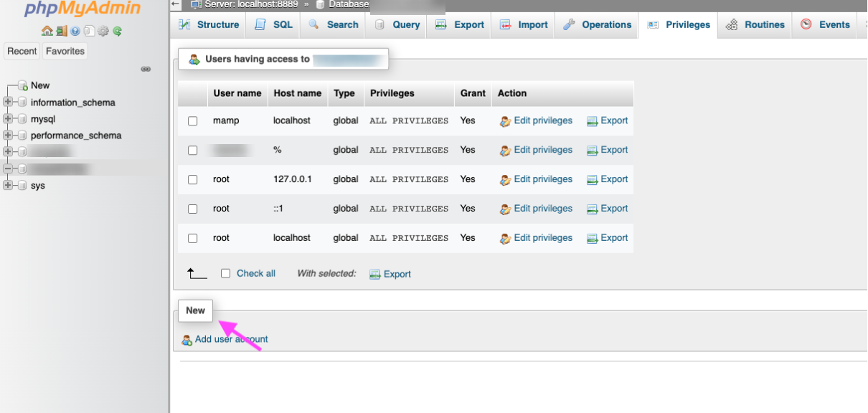Click the link chain icon in sidebar
Image resolution: width=868 pixels, height=413 pixels.
146,70
